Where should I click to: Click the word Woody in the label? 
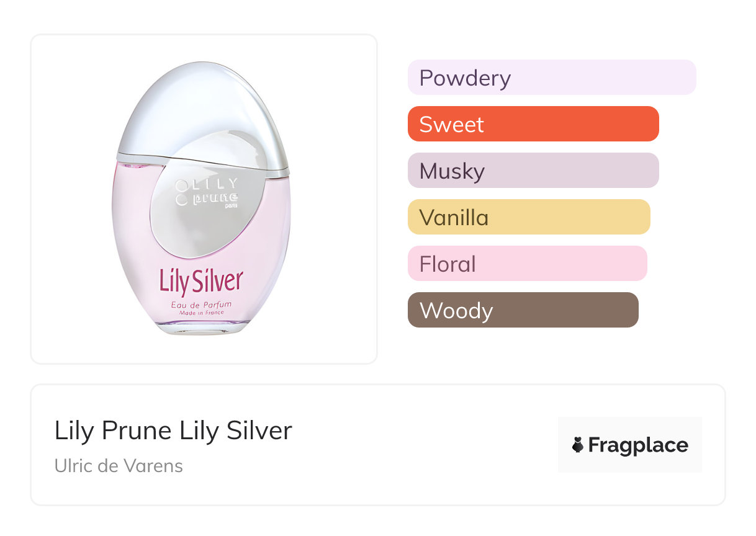click(x=456, y=310)
